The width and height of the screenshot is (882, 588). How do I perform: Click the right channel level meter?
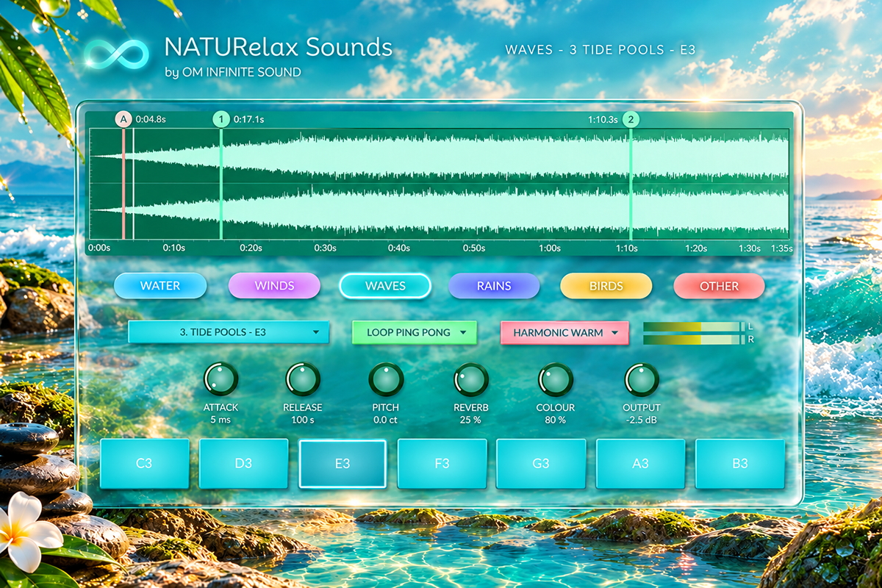coord(693,340)
